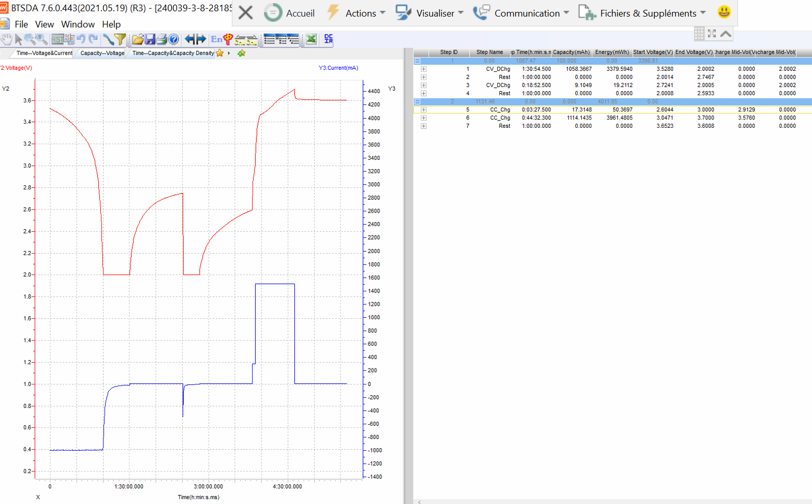Expand step 5 CC_Chg row
This screenshot has height=504, width=812.
pos(423,110)
